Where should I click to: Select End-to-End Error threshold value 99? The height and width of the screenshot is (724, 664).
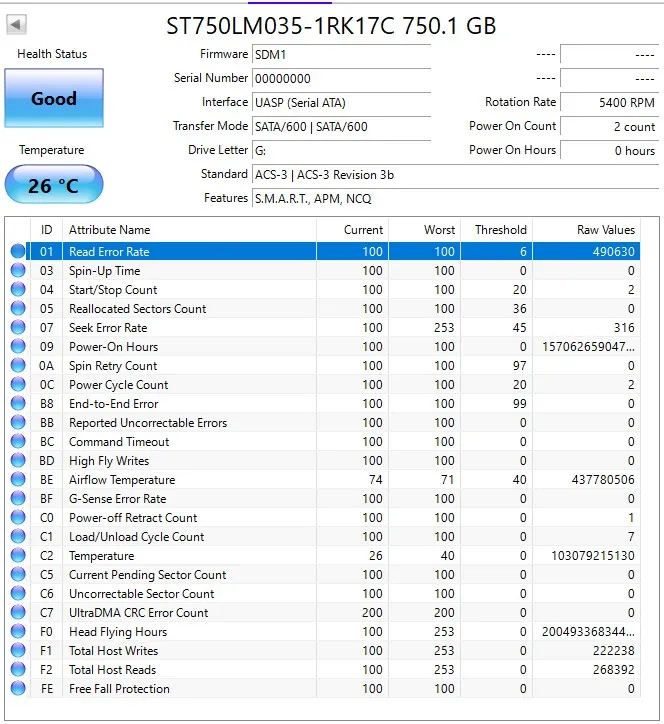tap(519, 404)
